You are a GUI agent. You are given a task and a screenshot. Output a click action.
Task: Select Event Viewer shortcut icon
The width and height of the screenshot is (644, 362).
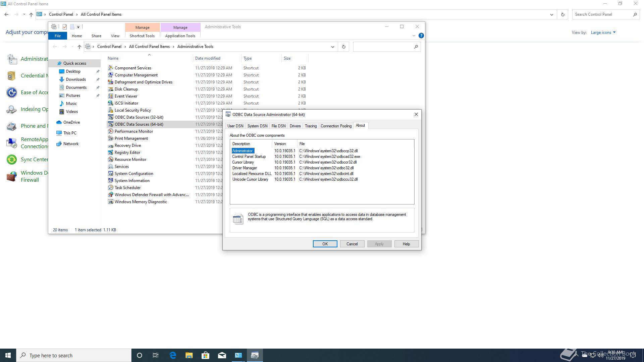[110, 96]
